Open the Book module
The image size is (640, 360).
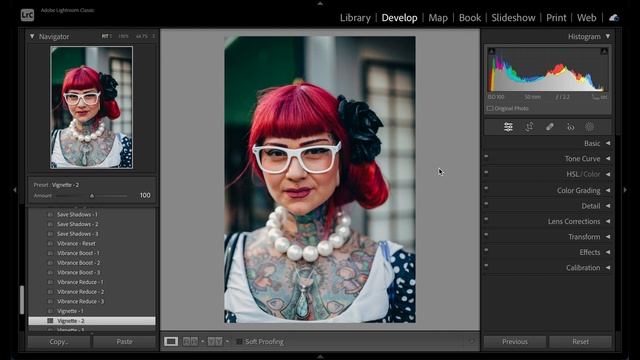pos(470,18)
